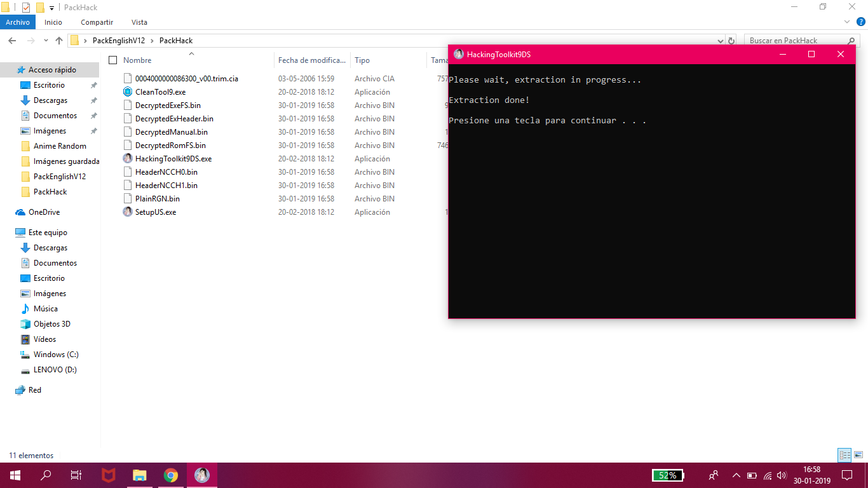Select the Acceso rápido item in the sidebar
The height and width of the screenshot is (488, 868).
click(50, 70)
